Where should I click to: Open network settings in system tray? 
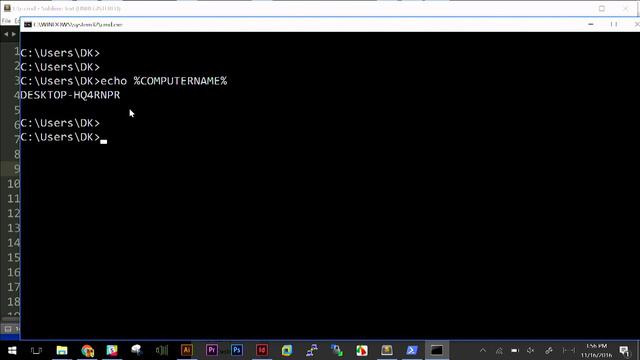[499, 350]
